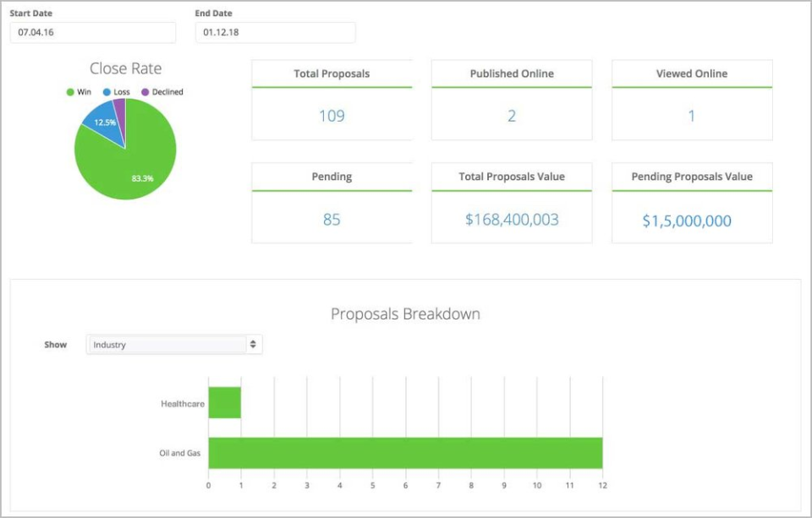Click the End Date input field
Image resolution: width=812 pixels, height=518 pixels.
pos(275,33)
